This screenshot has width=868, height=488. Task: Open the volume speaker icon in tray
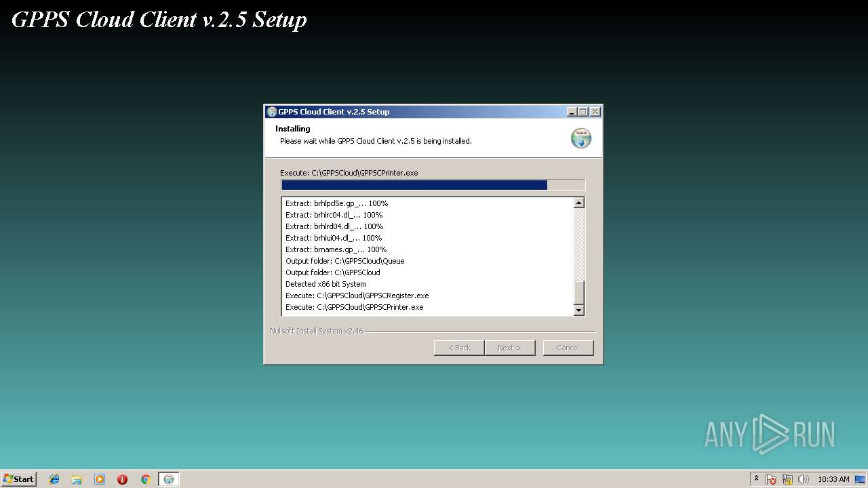coord(804,479)
